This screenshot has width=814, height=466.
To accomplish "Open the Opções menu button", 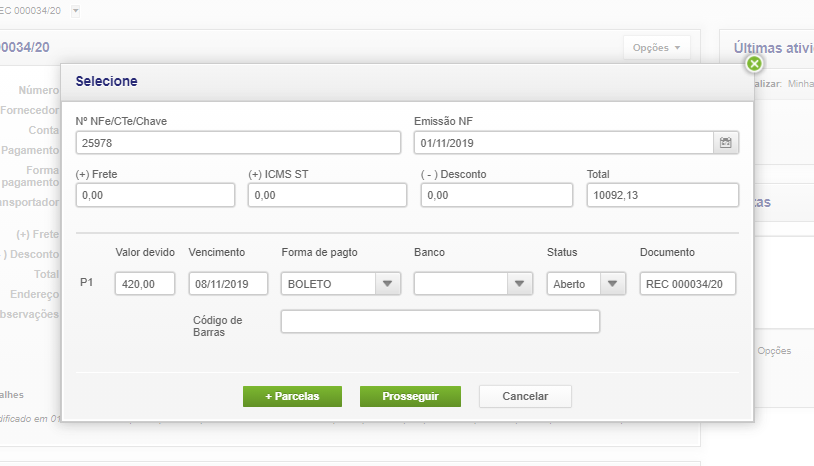I will pyautogui.click(x=656, y=48).
